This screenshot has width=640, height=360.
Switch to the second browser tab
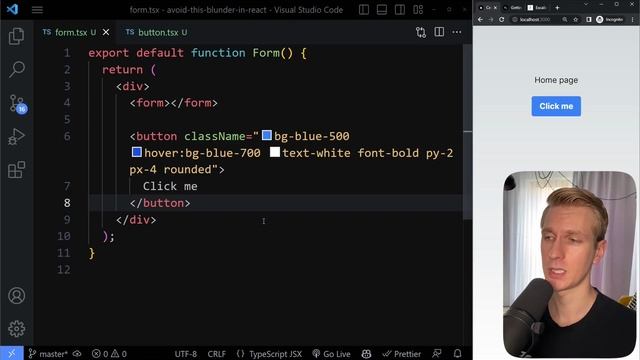click(513, 7)
